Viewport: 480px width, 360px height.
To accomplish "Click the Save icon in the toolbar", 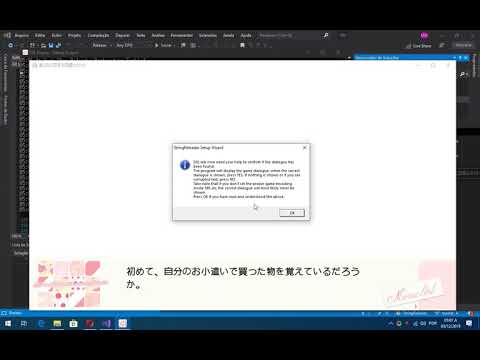I will pyautogui.click(x=51, y=45).
